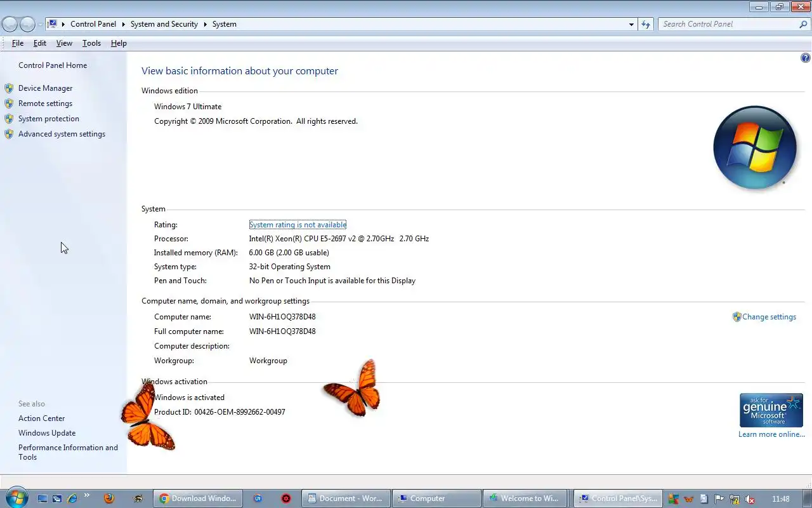
Task: Click network warning tray icon
Action: click(x=735, y=499)
